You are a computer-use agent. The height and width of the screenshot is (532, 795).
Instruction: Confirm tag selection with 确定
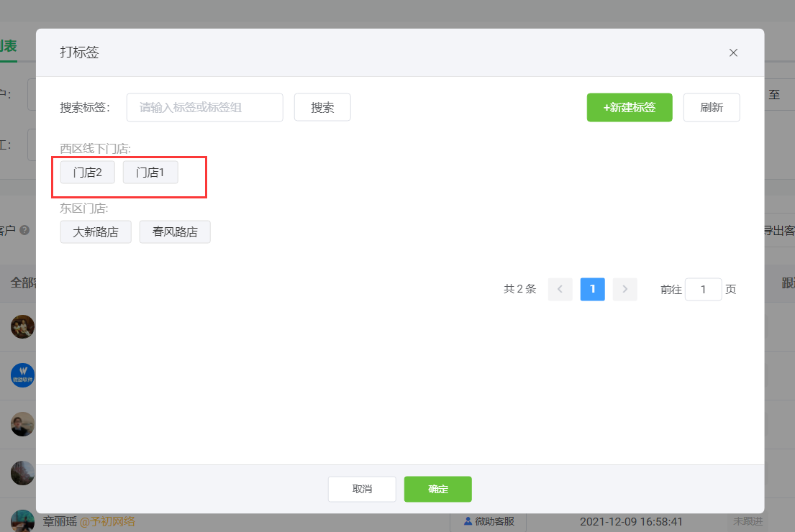[437, 489]
